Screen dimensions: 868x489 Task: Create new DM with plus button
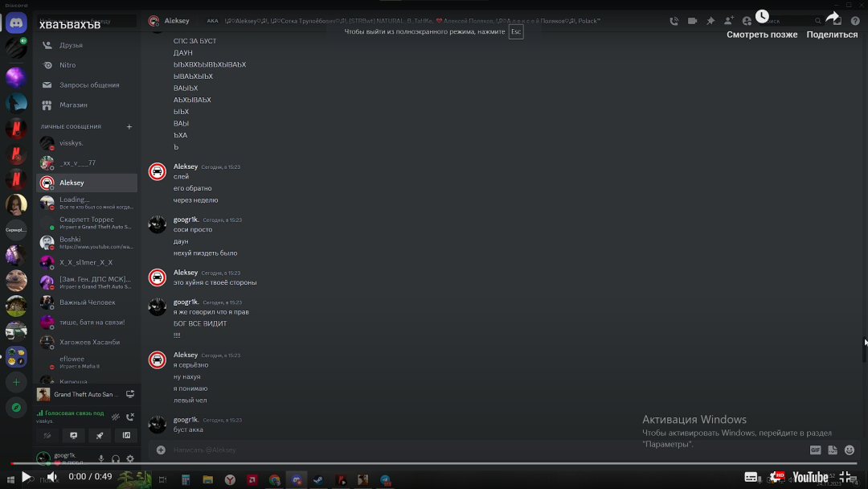click(129, 126)
